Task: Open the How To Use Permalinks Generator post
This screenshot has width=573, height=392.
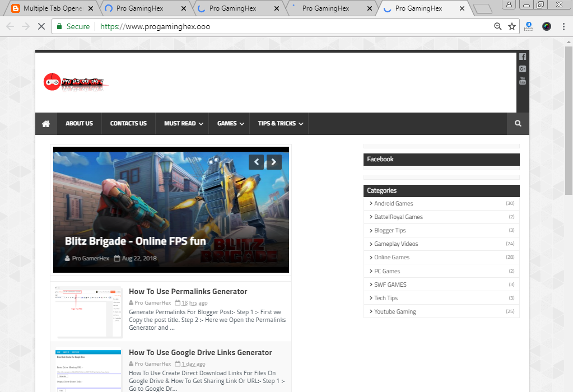Action: point(188,291)
